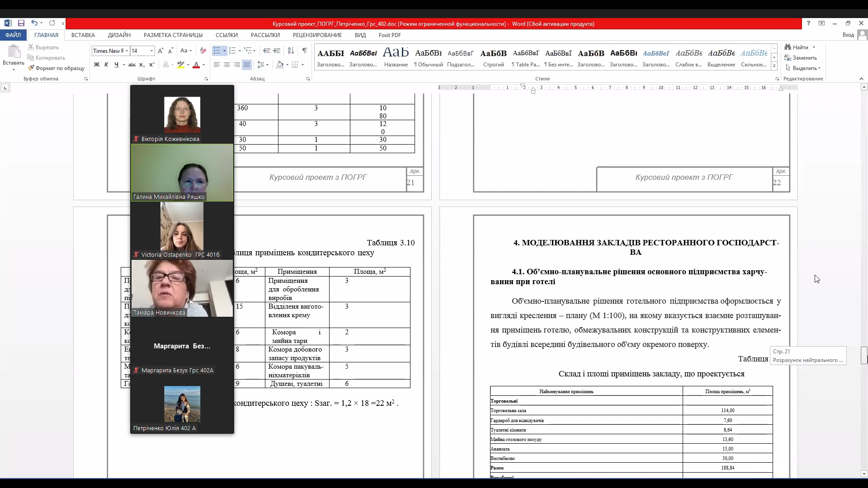The image size is (868, 488).
Task: Click Заменить (Replace) button
Action: (801, 58)
